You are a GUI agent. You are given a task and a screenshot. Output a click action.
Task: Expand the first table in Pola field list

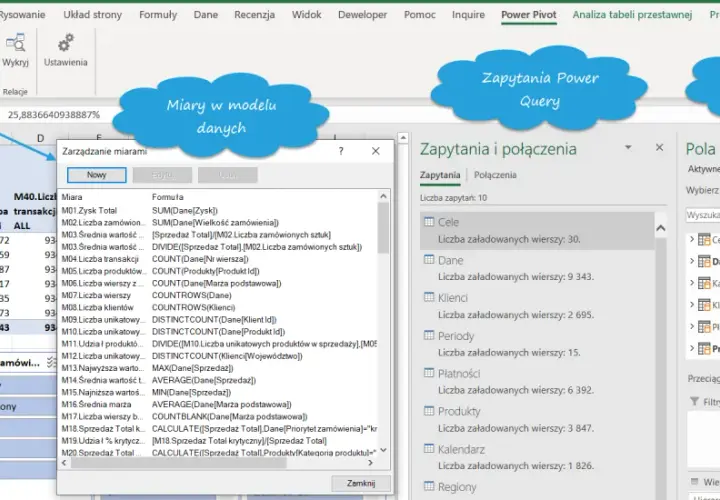click(692, 239)
